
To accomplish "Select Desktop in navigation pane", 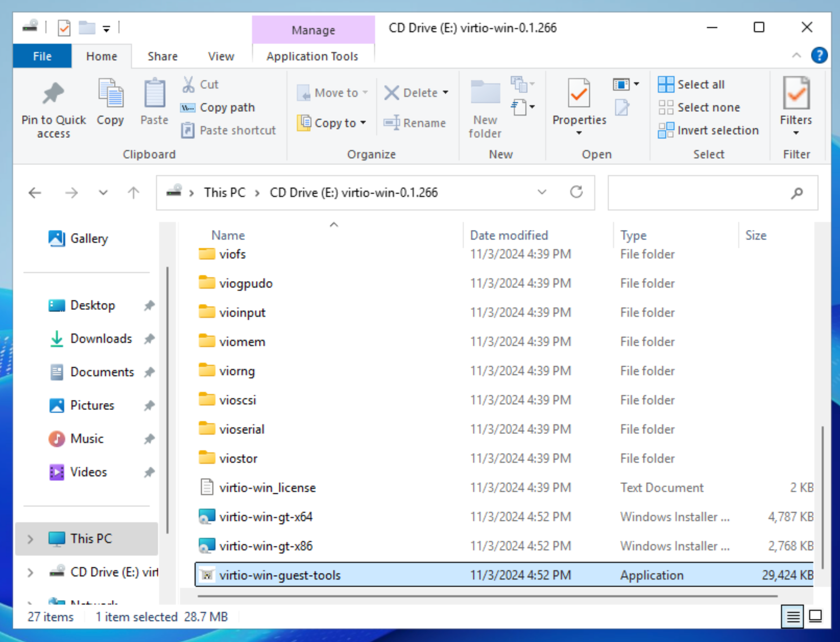I will 82,305.
